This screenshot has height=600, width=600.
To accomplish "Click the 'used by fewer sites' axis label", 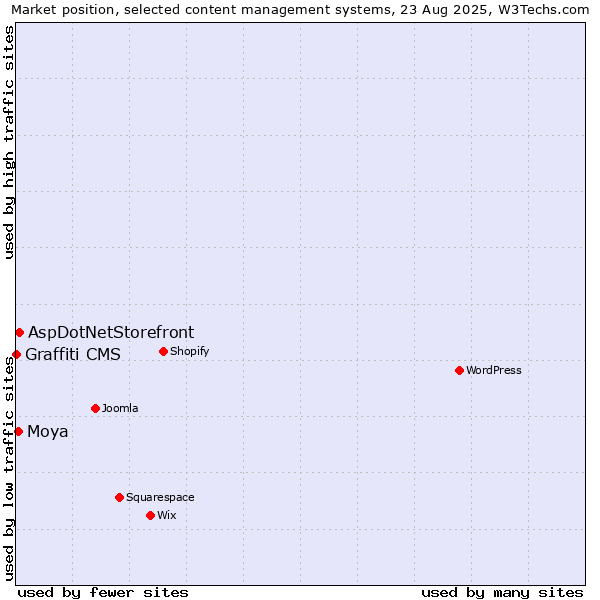I will pos(103,593).
